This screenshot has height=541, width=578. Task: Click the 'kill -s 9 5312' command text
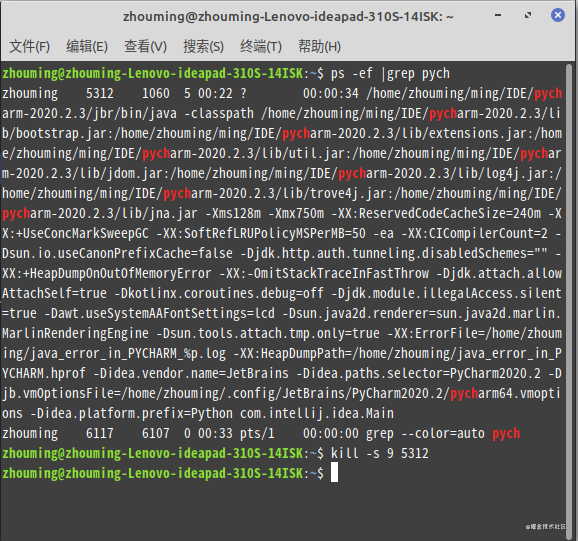click(x=380, y=453)
